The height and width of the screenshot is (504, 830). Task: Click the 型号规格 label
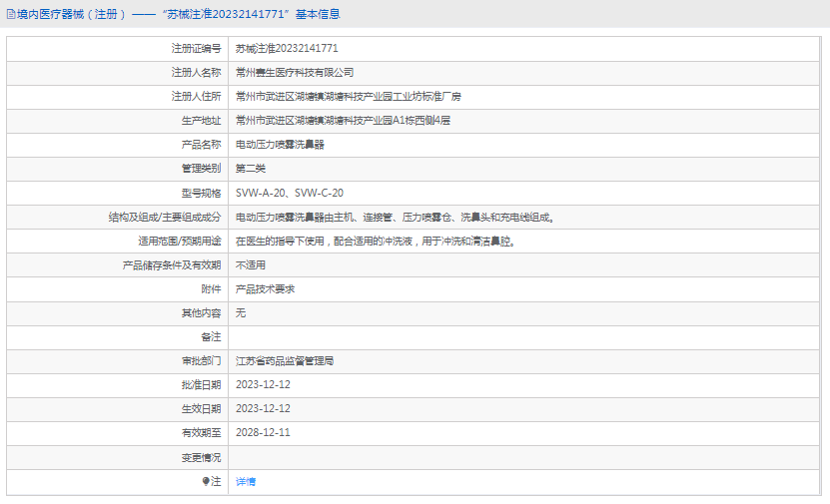[x=201, y=193]
